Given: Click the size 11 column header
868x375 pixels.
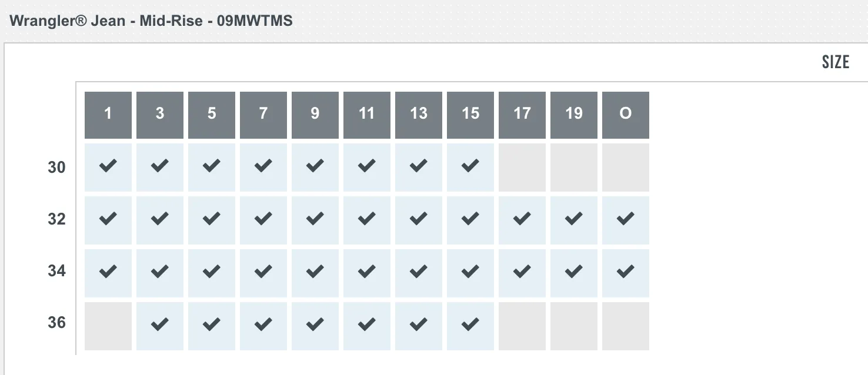Looking at the screenshot, I should (x=367, y=115).
